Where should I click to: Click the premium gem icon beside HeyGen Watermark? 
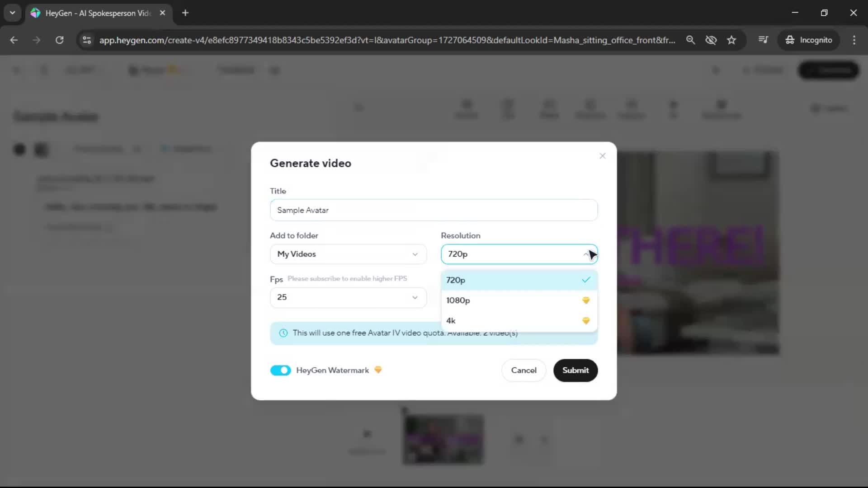(378, 370)
